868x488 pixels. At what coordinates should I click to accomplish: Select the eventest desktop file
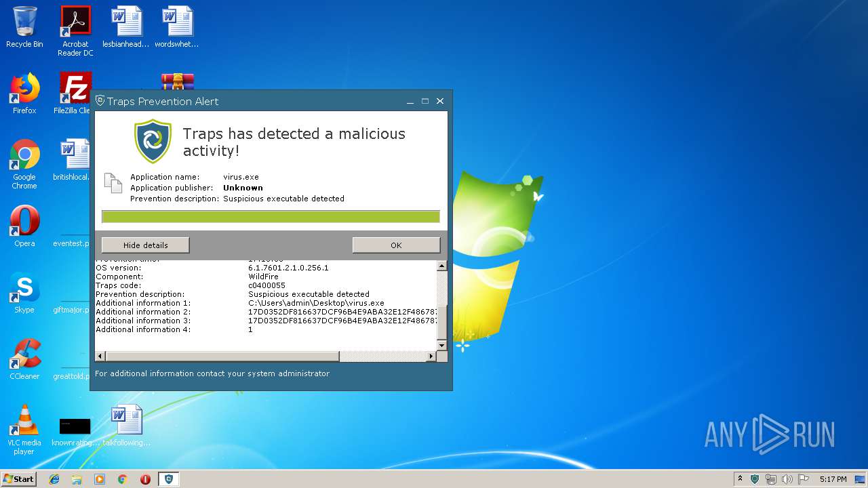coord(72,243)
